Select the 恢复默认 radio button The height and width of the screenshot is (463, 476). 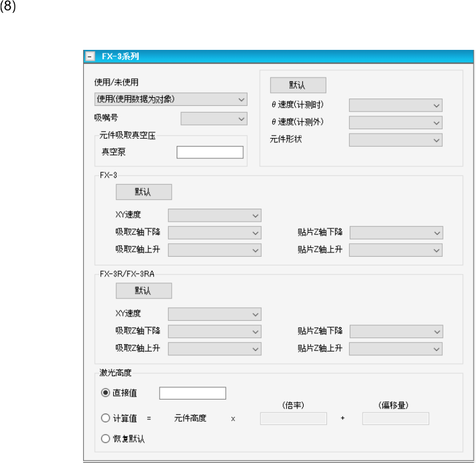[105, 438]
